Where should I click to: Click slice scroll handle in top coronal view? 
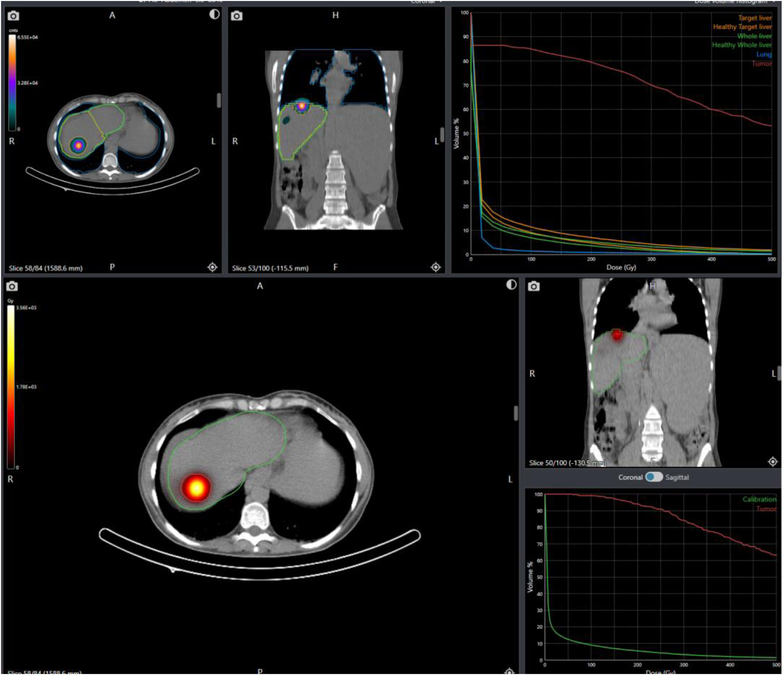442,134
